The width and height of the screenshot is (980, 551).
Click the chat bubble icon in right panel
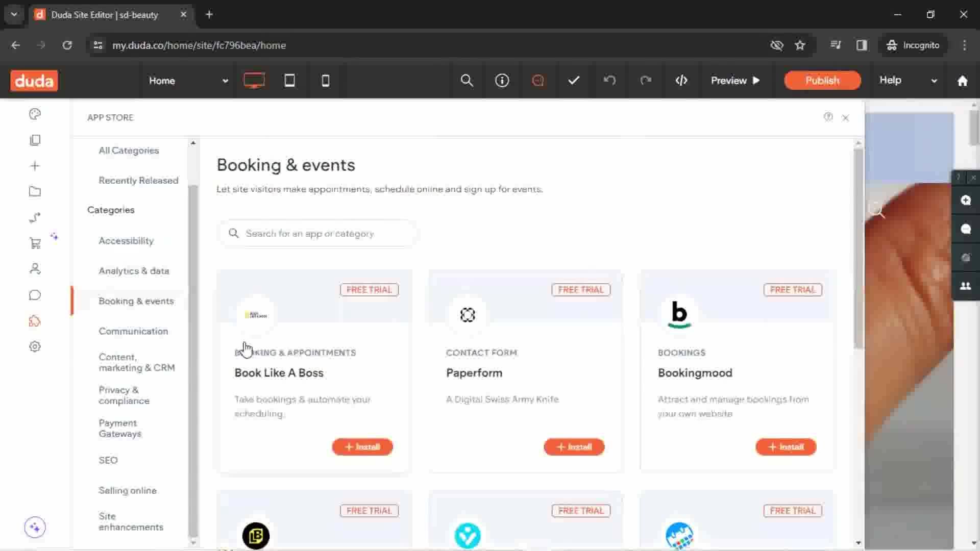click(x=966, y=229)
